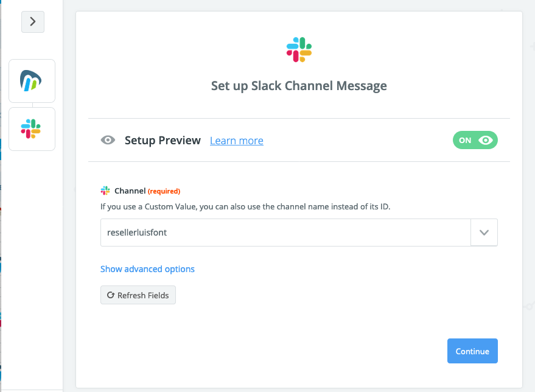Screen dimensions: 535x392
Task: Click the Custom Value help text under Channel
Action: [x=245, y=207]
